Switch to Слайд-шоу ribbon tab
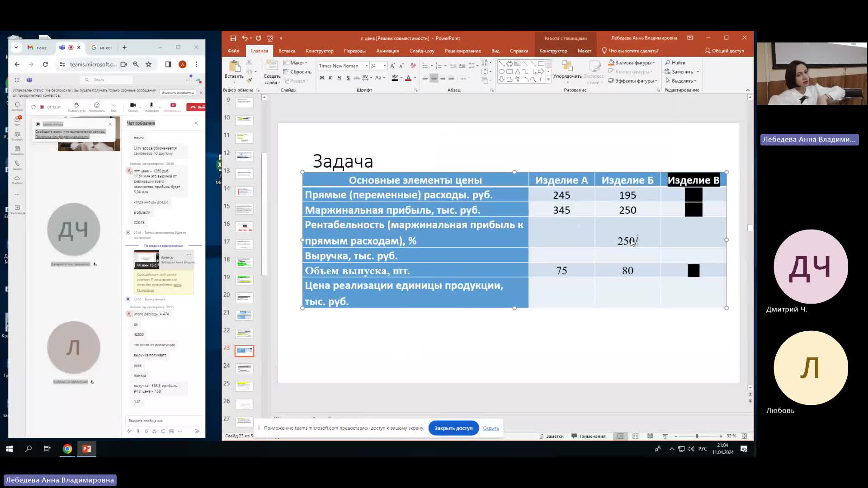This screenshot has width=868, height=488. [x=422, y=51]
